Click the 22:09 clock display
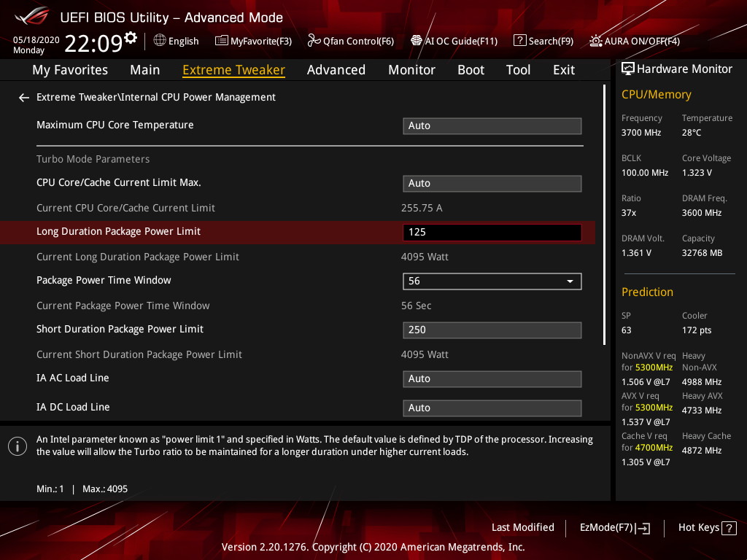Image resolution: width=747 pixels, height=560 pixels. 94,43
